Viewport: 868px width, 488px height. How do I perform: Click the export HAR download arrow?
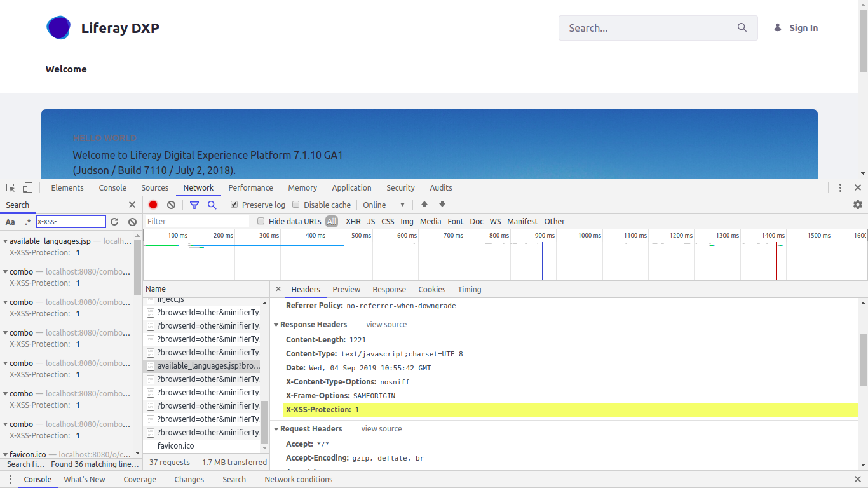(442, 205)
